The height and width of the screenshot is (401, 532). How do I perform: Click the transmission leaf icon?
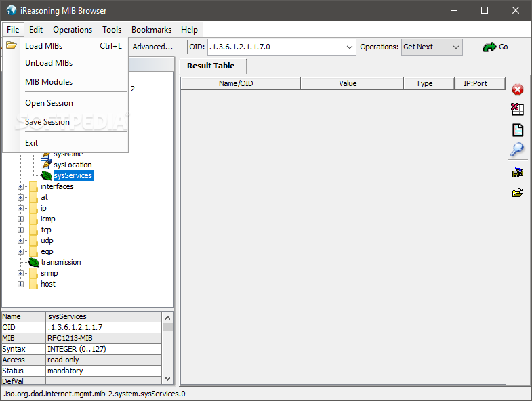[x=33, y=262]
